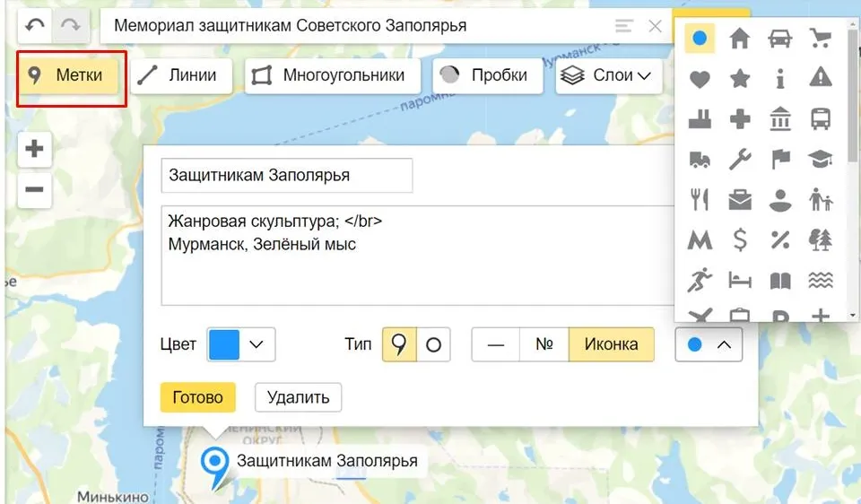Click the Защитникам Заполярья label on map
This screenshot has width=861, height=504.
(x=327, y=461)
